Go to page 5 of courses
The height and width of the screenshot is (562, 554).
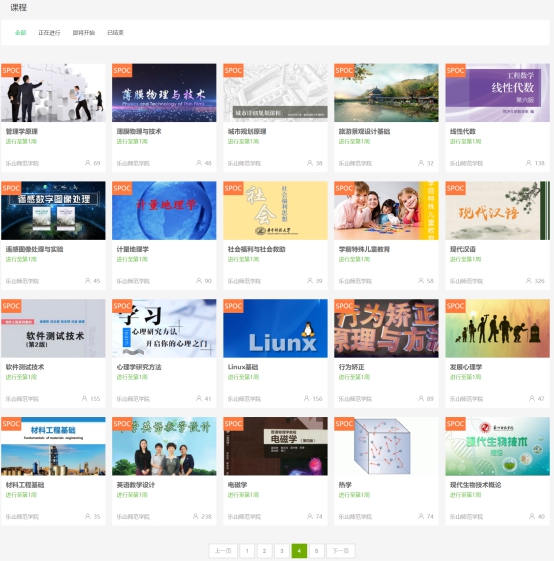[x=316, y=551]
